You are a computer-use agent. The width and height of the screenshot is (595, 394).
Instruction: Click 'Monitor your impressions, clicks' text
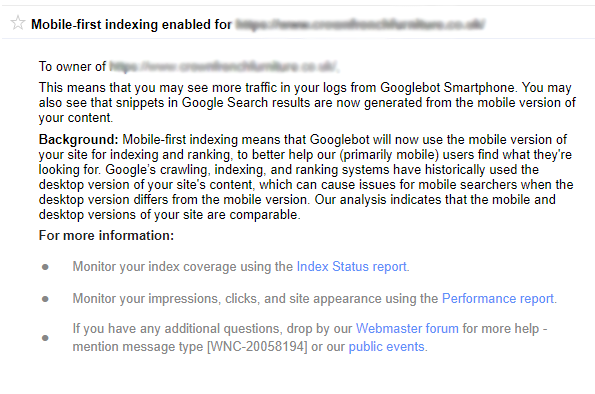point(165,299)
